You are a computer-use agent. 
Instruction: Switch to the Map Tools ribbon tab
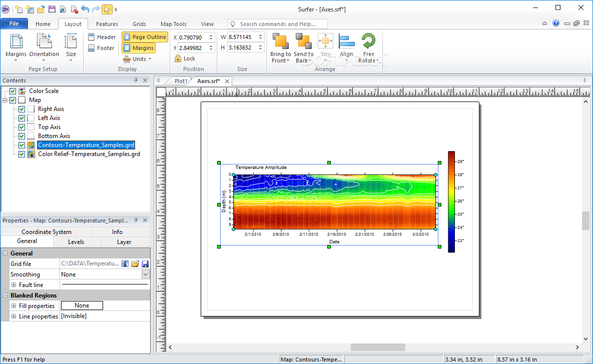coord(174,24)
